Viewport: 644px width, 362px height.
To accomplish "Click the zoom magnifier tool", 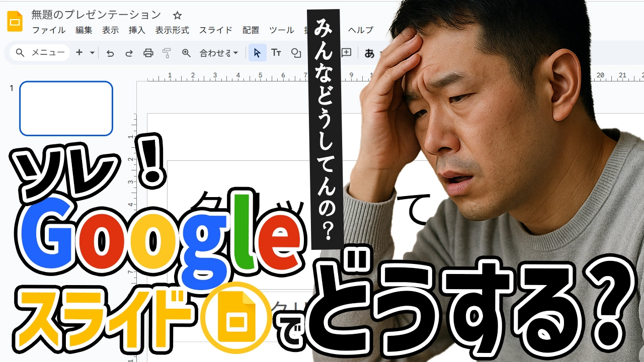I will 186,53.
